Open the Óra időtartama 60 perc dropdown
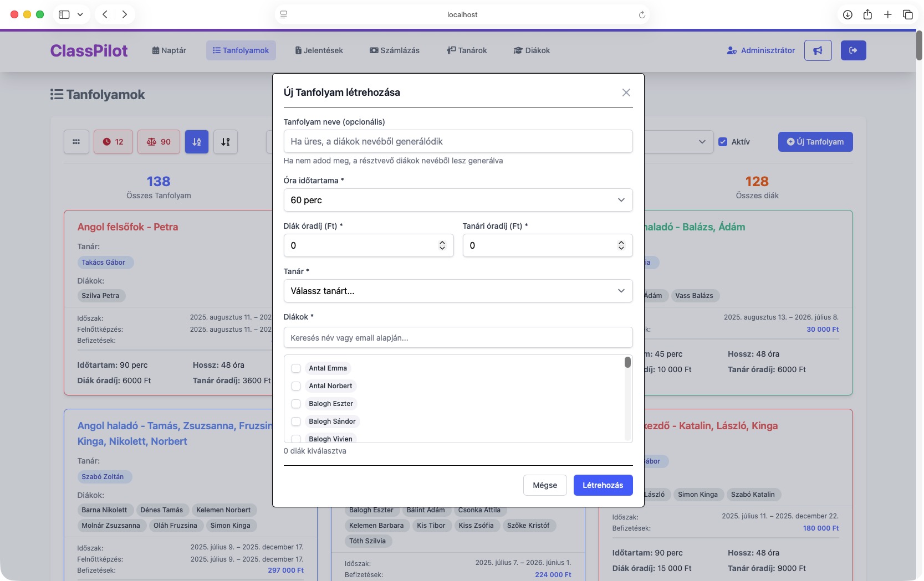The image size is (924, 581). tap(458, 200)
